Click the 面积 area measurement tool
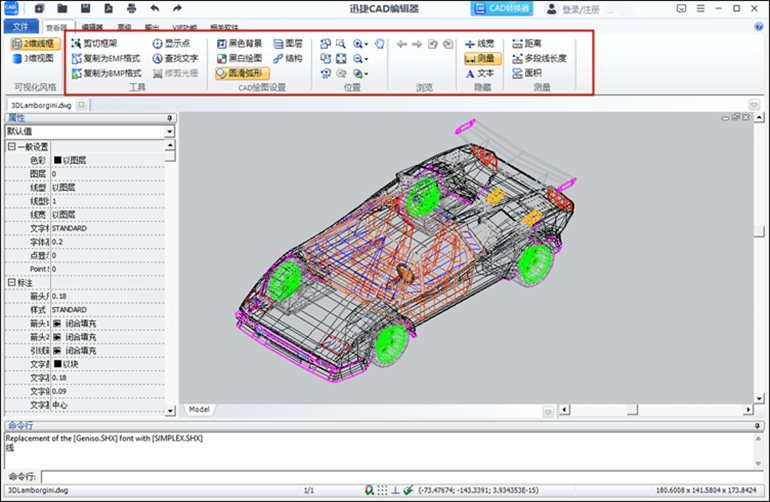The image size is (770, 502). pyautogui.click(x=527, y=73)
